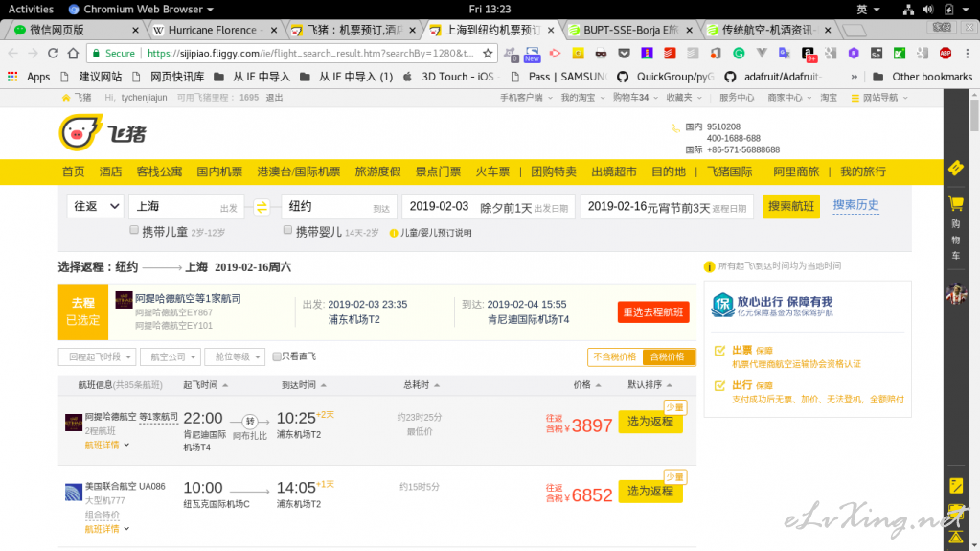
Task: Click the browser address bar URL
Action: (x=310, y=53)
